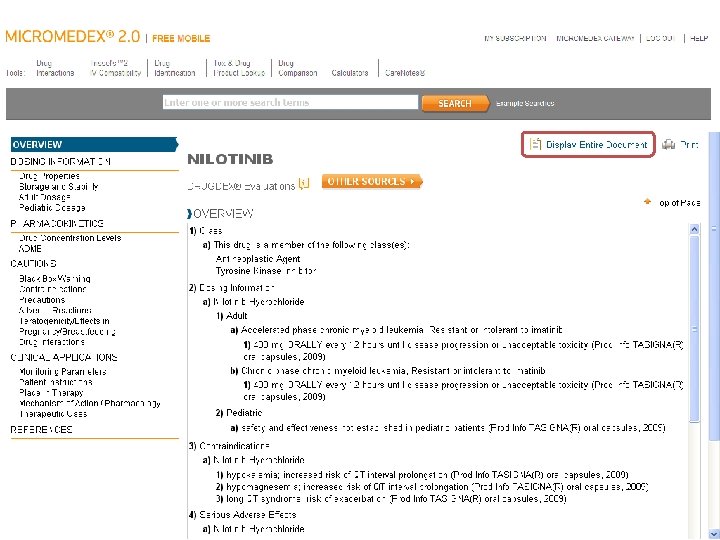
Task: Open Black Box Warning in sidebar
Action: coord(55,279)
